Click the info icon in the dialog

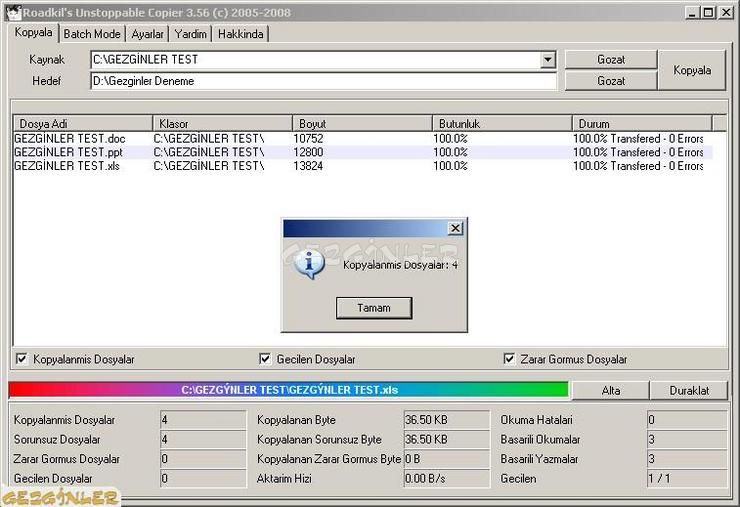coord(309,263)
